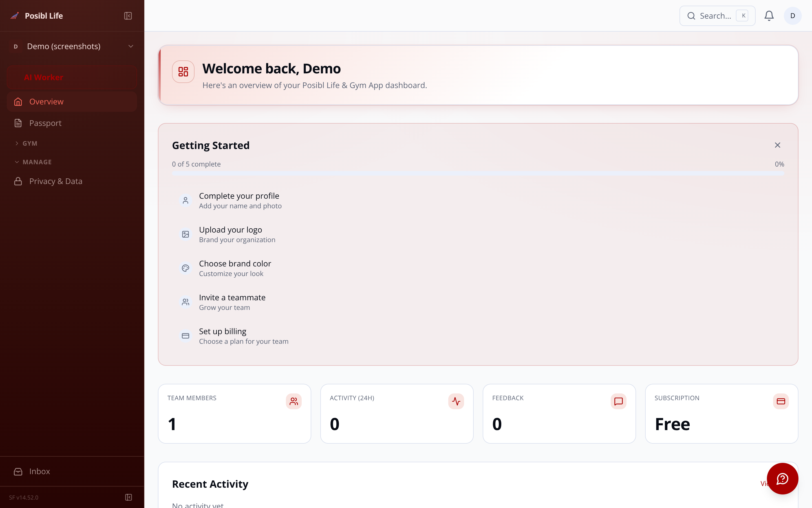
Task: Open the Subscription Free card
Action: click(721, 413)
